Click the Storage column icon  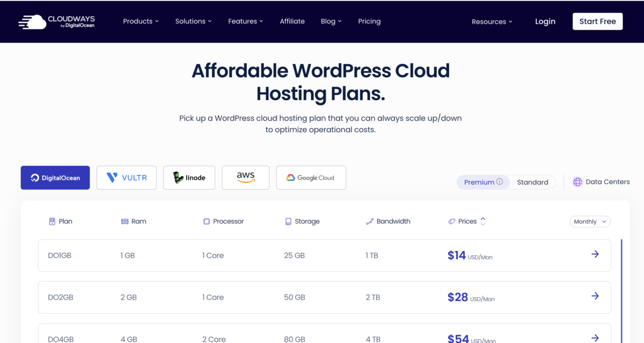point(288,221)
